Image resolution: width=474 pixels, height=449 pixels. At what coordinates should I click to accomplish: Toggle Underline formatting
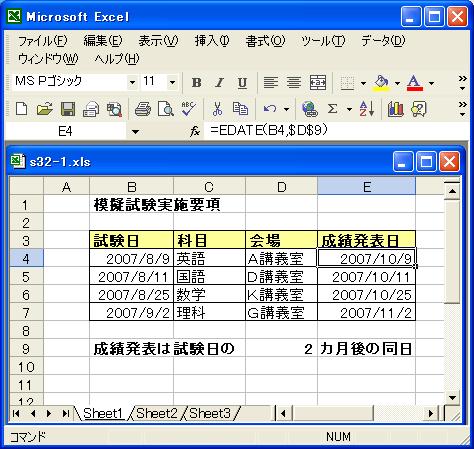[242, 82]
